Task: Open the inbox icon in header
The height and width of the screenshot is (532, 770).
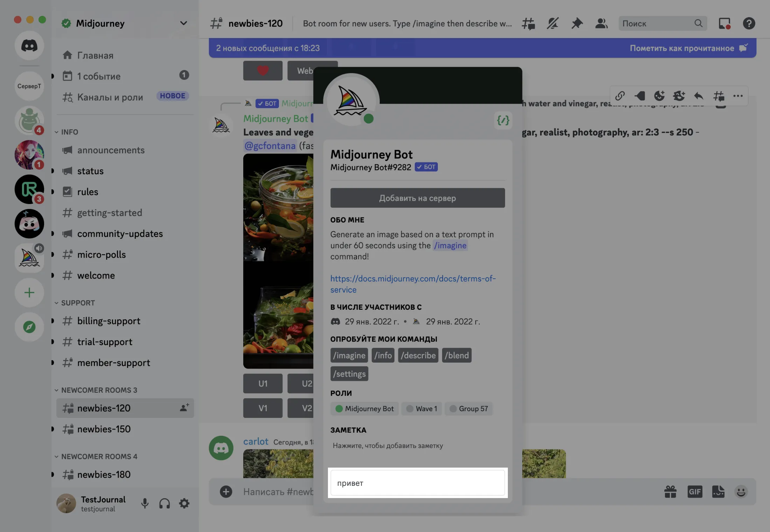Action: [x=724, y=23]
